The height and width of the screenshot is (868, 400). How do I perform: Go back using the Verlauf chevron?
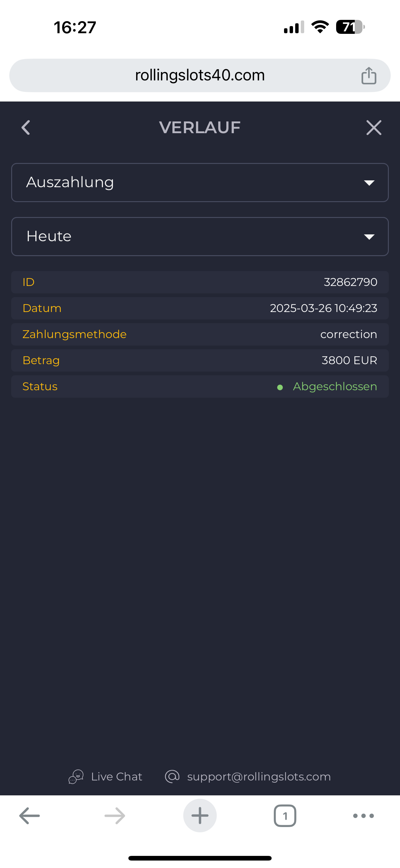pyautogui.click(x=26, y=128)
